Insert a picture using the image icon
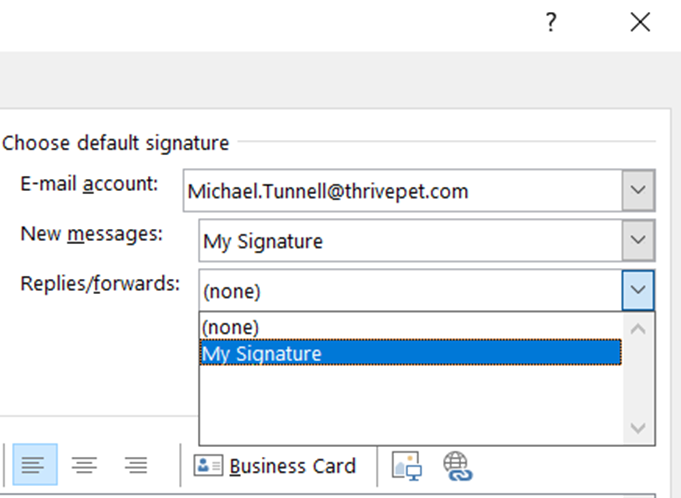 point(409,465)
